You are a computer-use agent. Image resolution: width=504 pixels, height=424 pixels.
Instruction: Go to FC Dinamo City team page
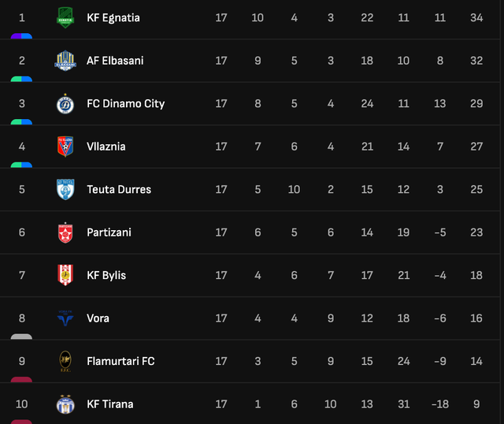pyautogui.click(x=125, y=103)
